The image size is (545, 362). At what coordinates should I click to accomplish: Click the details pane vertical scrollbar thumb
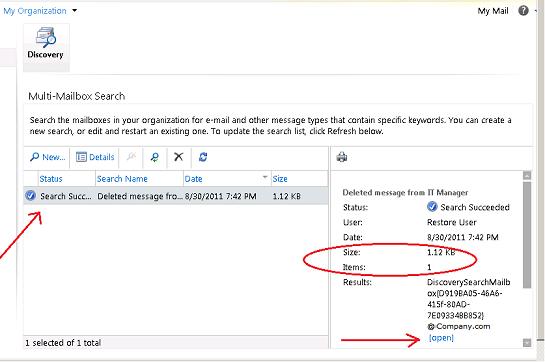click(527, 235)
